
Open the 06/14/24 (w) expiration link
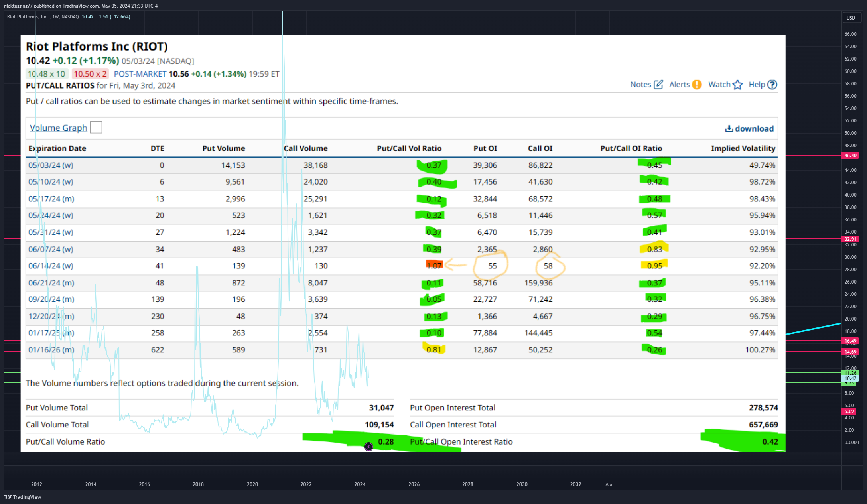(x=51, y=266)
